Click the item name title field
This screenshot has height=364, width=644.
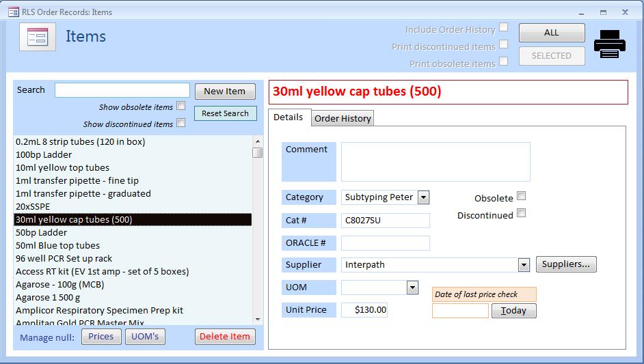coord(448,92)
